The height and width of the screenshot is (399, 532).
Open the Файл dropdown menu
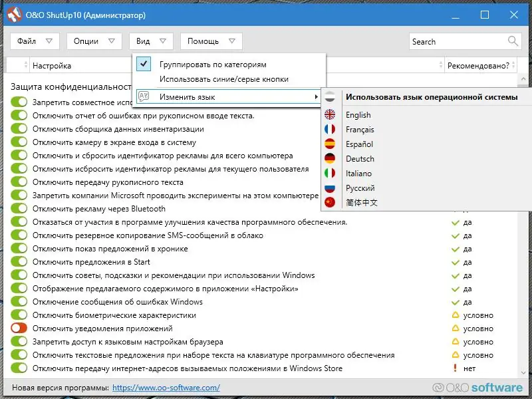[x=34, y=41]
